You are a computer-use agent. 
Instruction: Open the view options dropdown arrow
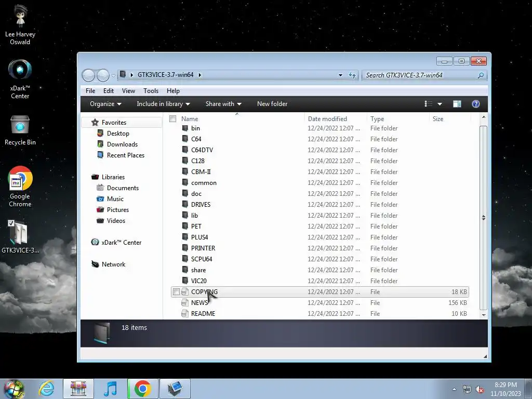tap(440, 104)
